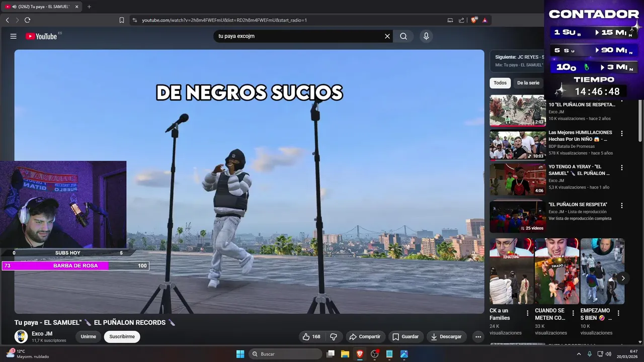Open options for 'CUANDO SE METEN CO...' short
The width and height of the screenshot is (644, 362).
pyautogui.click(x=573, y=313)
